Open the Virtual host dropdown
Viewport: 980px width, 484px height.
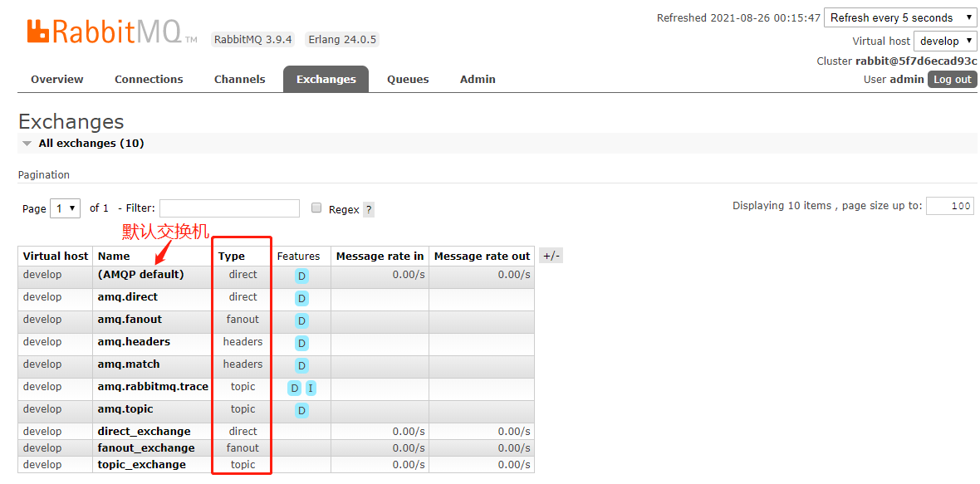(x=945, y=42)
